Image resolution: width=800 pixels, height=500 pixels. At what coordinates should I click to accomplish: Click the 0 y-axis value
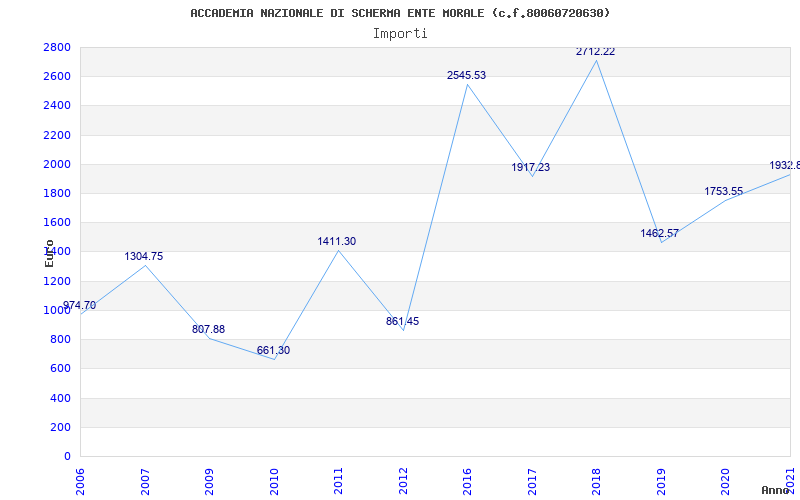click(x=67, y=456)
